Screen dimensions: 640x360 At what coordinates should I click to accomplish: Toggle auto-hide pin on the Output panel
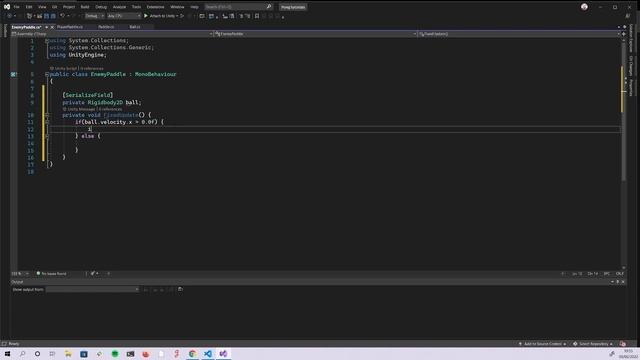click(x=618, y=282)
